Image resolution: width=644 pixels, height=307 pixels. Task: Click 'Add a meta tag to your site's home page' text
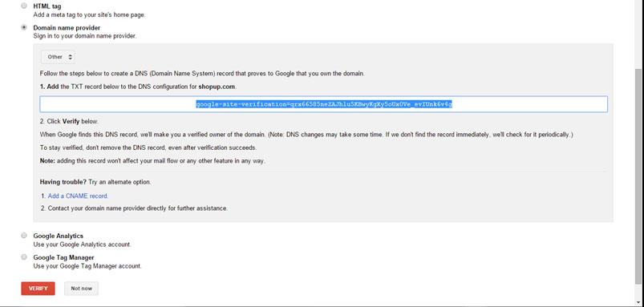coord(89,14)
